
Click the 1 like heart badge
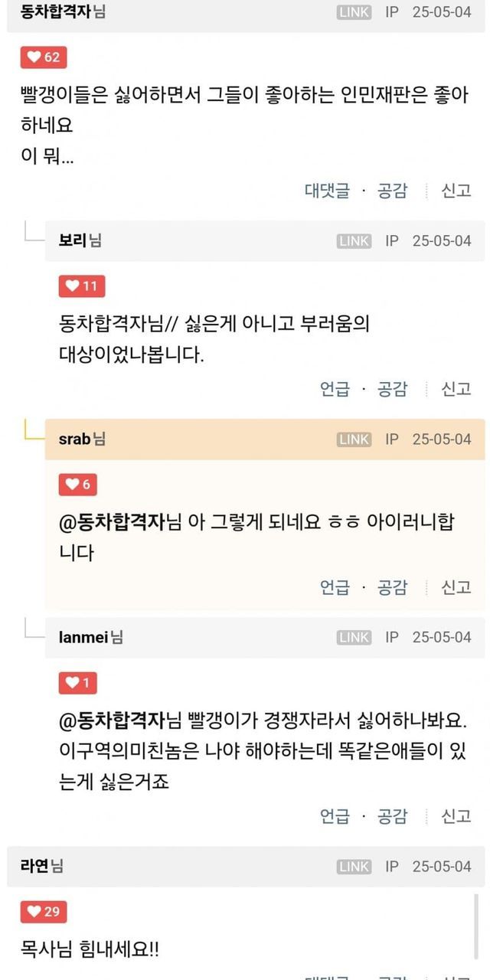tap(78, 682)
